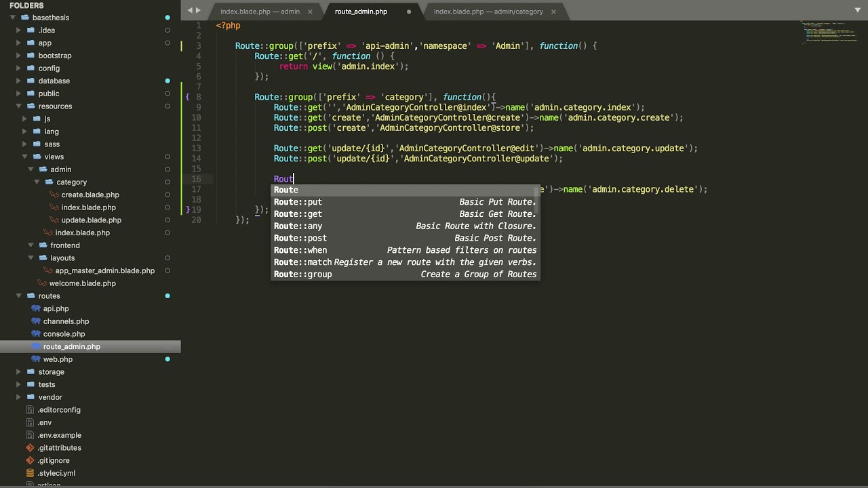Click the bootstrap folder icon
Image resolution: width=868 pixels, height=488 pixels.
tap(31, 56)
